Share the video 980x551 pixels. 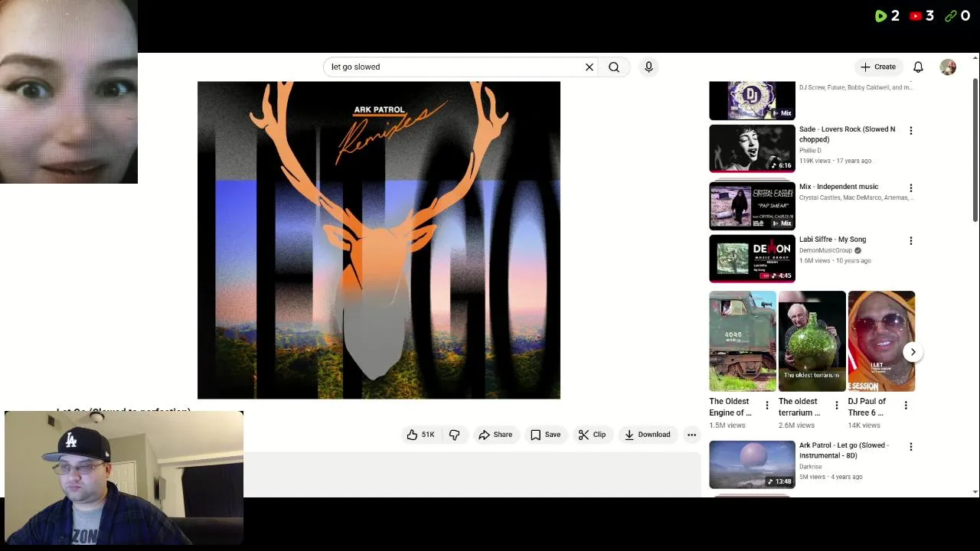point(495,435)
